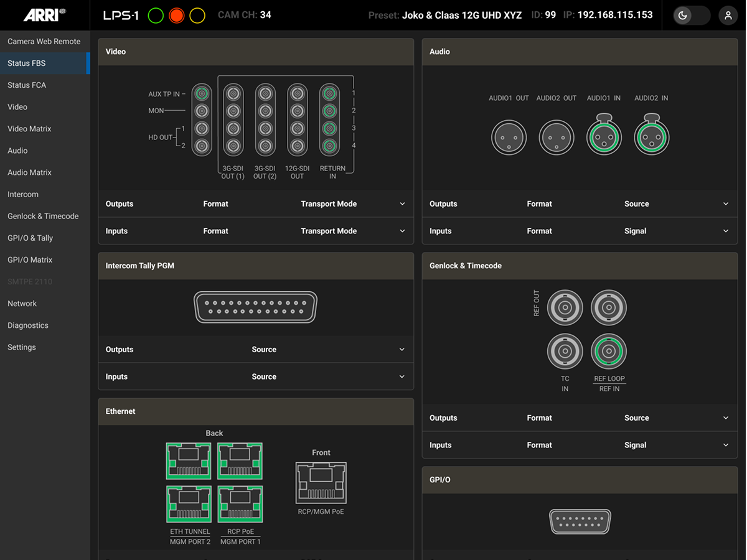
Task: Select the AUDIO1 IN XLR connector
Action: (x=604, y=137)
